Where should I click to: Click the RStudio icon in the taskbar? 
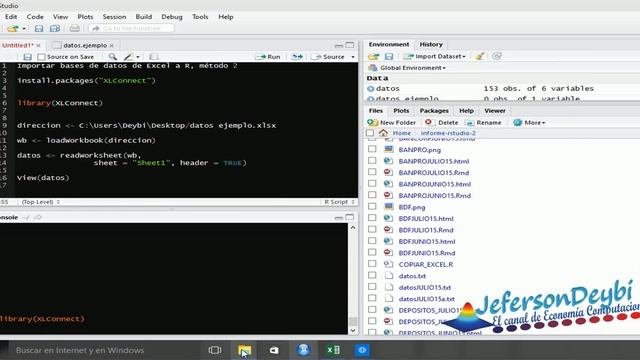coord(303,350)
